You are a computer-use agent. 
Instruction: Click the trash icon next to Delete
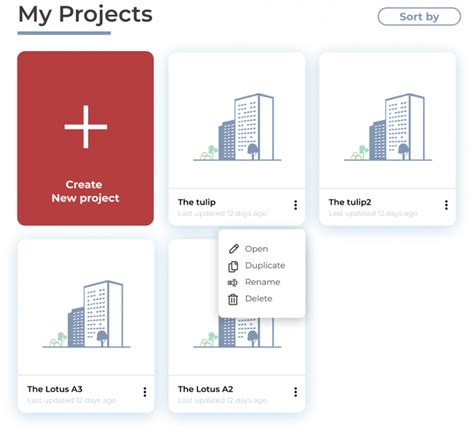233,299
